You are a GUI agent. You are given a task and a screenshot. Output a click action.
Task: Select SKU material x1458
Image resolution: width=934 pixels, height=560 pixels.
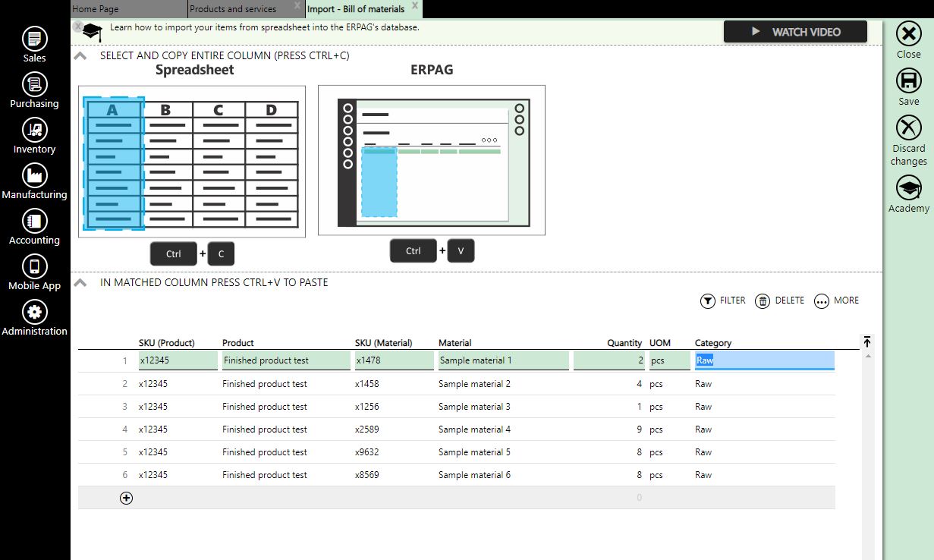tap(367, 384)
